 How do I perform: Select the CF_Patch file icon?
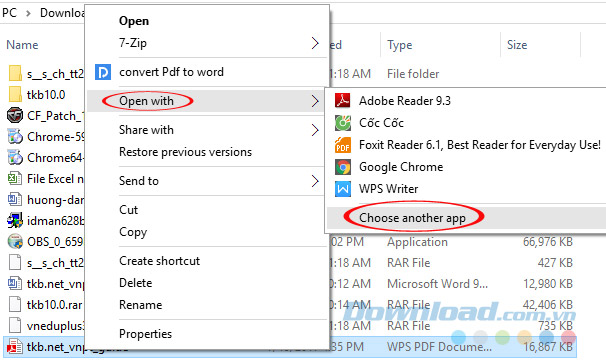click(x=15, y=116)
